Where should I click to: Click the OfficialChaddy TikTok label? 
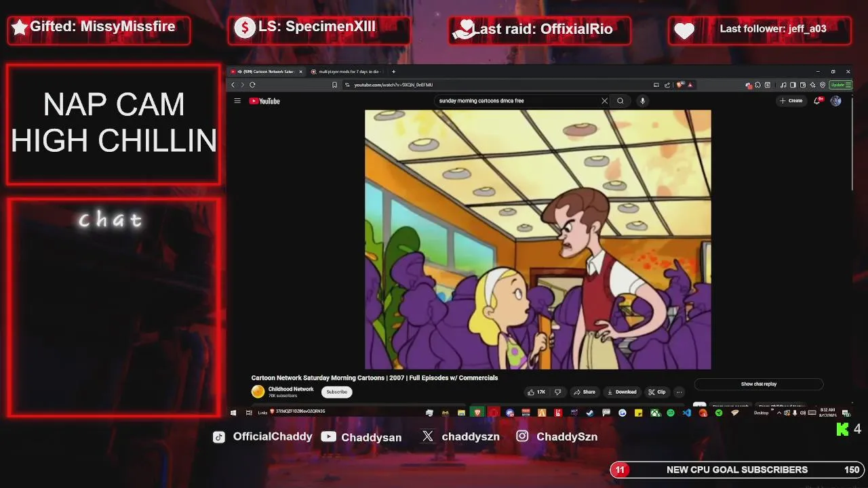point(273,436)
